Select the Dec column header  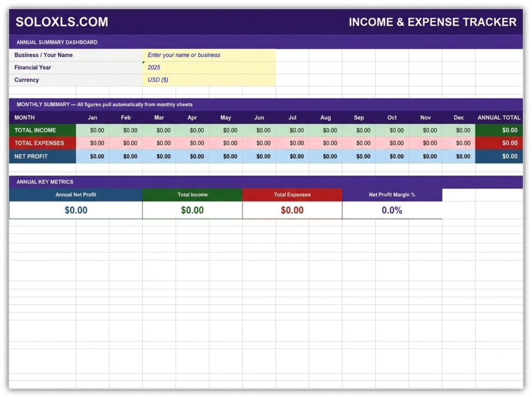pyautogui.click(x=458, y=117)
